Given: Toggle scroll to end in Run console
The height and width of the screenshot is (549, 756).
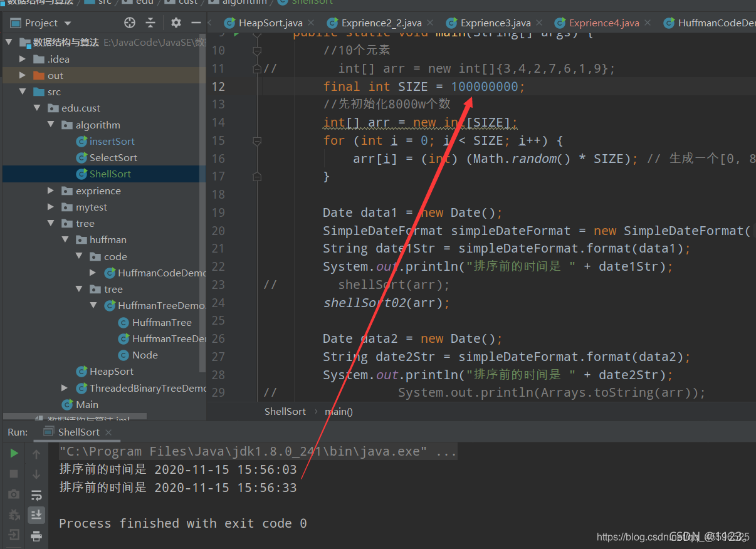Looking at the screenshot, I should (x=36, y=515).
